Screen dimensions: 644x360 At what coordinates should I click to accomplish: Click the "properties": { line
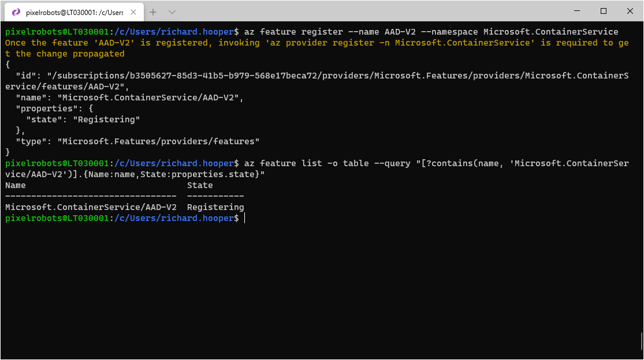coord(55,108)
